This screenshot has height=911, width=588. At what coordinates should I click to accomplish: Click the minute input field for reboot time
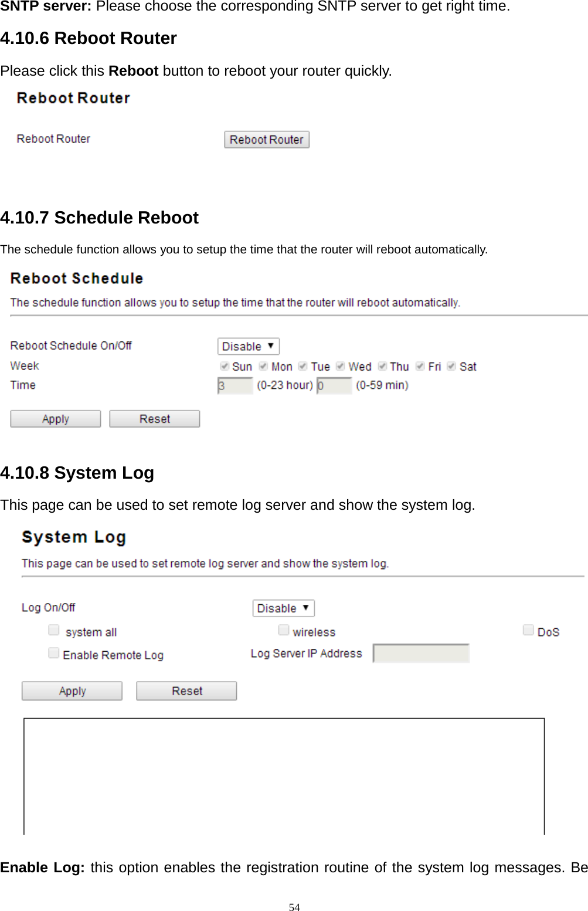334,385
